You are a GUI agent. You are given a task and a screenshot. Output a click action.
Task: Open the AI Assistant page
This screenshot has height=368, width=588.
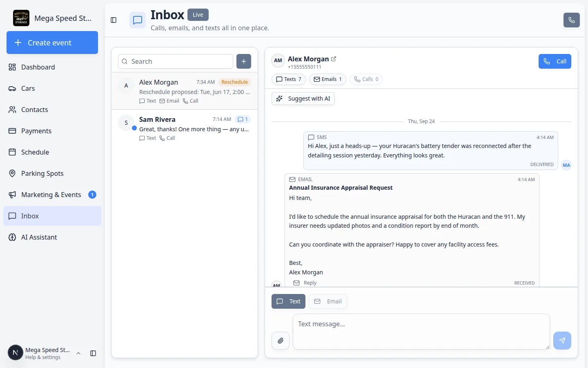tap(52, 237)
